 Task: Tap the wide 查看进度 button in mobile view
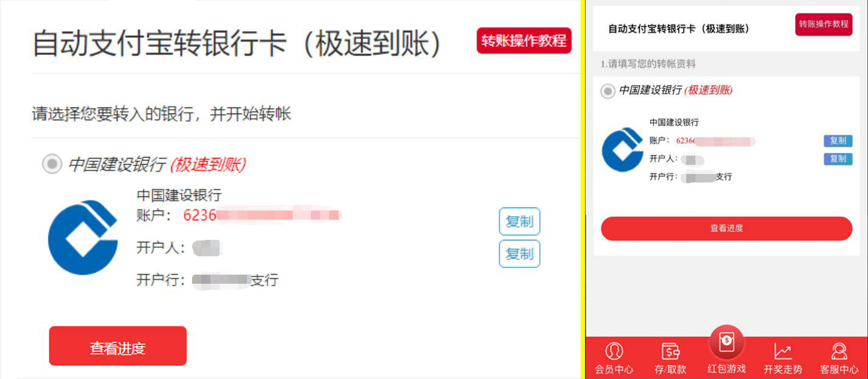coord(726,228)
